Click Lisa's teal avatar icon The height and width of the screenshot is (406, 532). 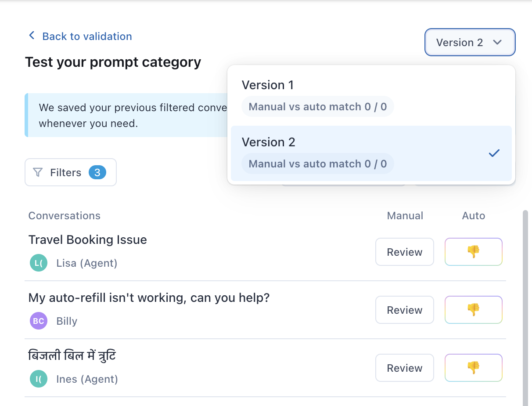pyautogui.click(x=38, y=263)
